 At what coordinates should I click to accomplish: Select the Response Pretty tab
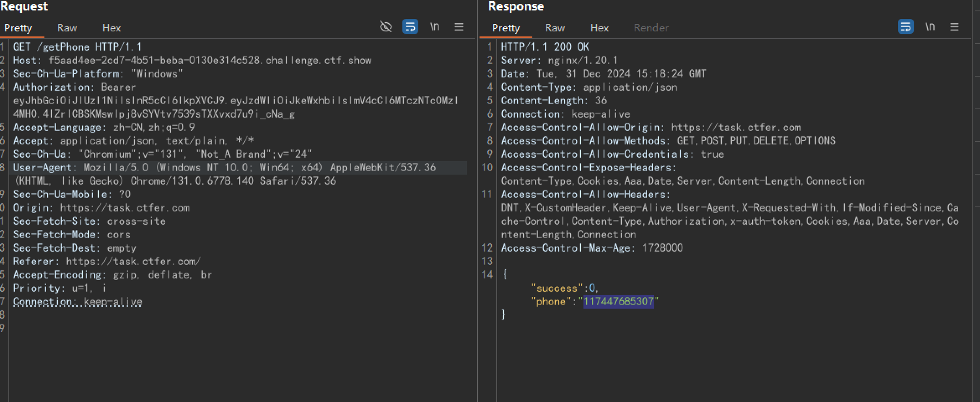(x=506, y=28)
